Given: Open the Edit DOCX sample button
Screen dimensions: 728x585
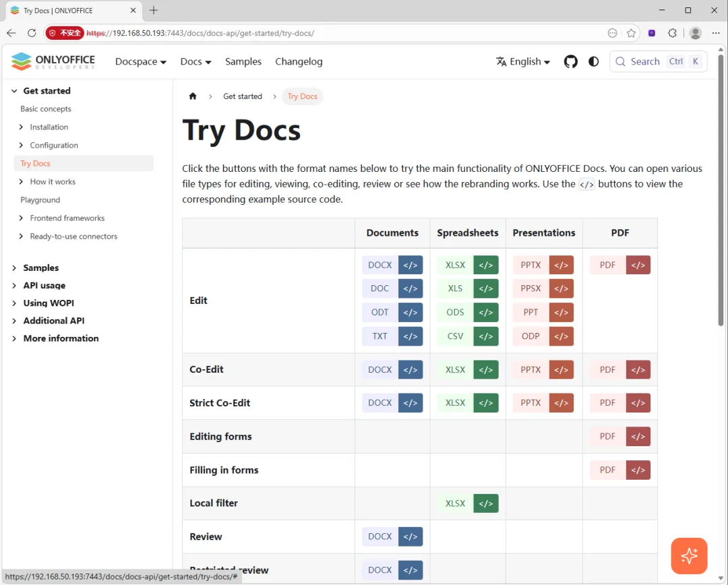Looking at the screenshot, I should 380,265.
